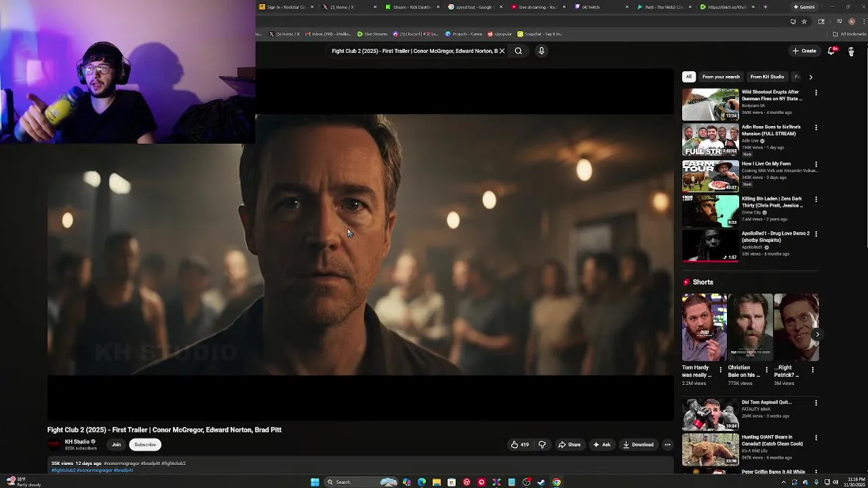Open options for Killing Bin Laden video
This screenshot has height=488, width=868.
pyautogui.click(x=816, y=199)
